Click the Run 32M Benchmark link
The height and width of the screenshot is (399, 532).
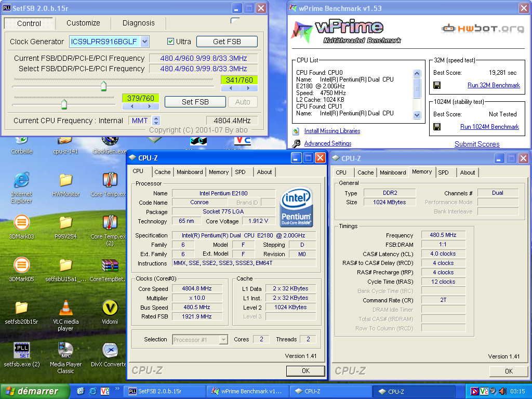pos(494,85)
